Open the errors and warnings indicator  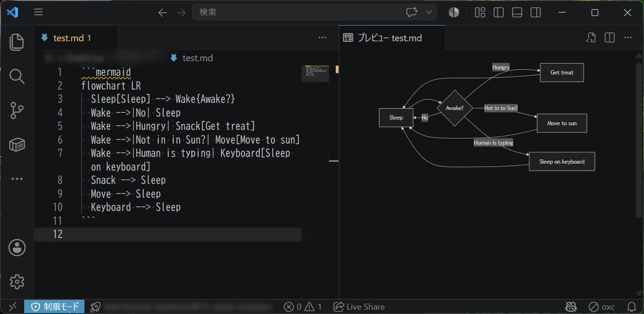click(x=303, y=306)
